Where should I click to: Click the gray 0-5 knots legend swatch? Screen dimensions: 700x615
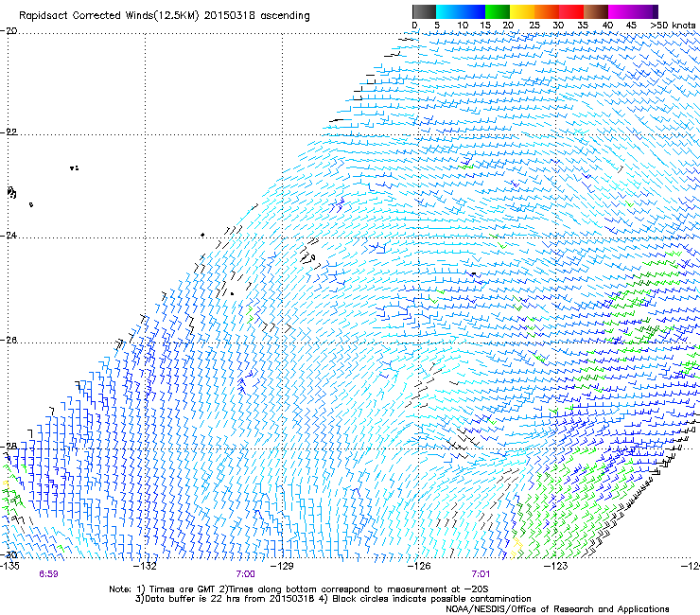point(424,11)
